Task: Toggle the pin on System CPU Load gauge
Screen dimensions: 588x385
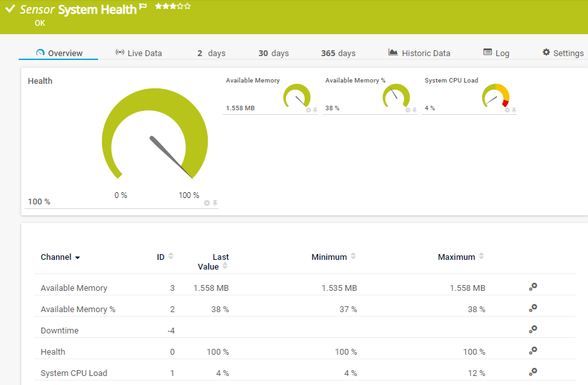Action: tap(514, 110)
